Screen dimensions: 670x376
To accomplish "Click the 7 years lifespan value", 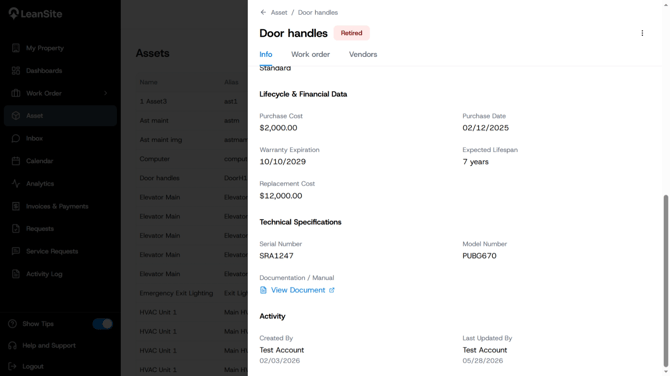I will pyautogui.click(x=475, y=162).
